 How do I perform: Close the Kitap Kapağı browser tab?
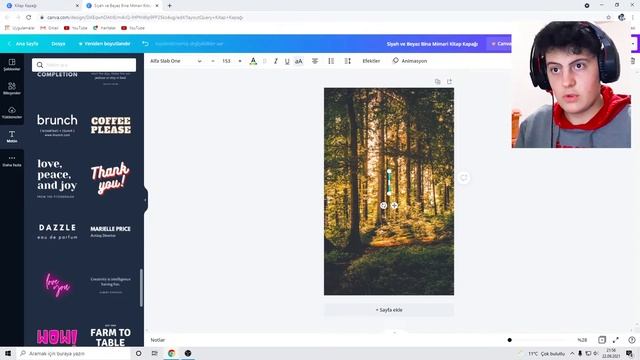pos(77,6)
